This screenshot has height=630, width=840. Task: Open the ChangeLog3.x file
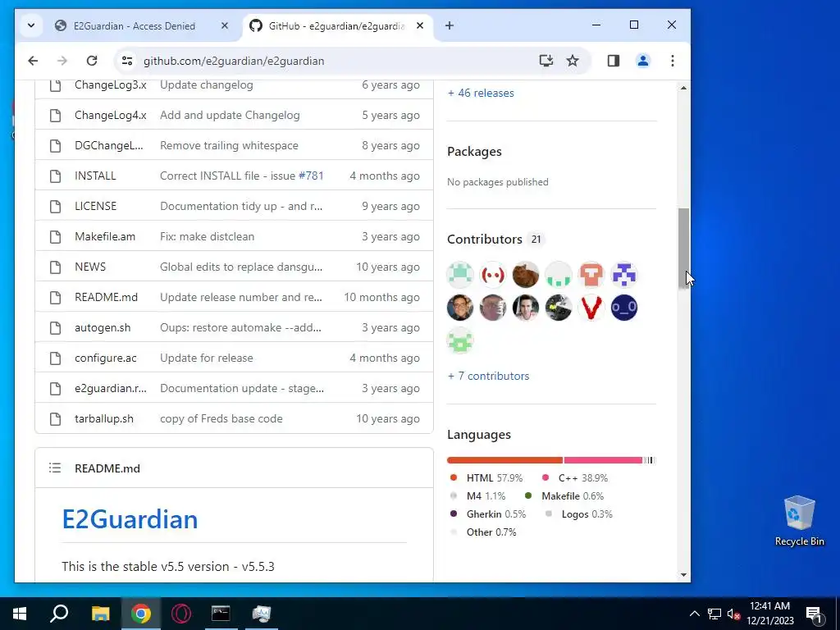pyautogui.click(x=111, y=85)
